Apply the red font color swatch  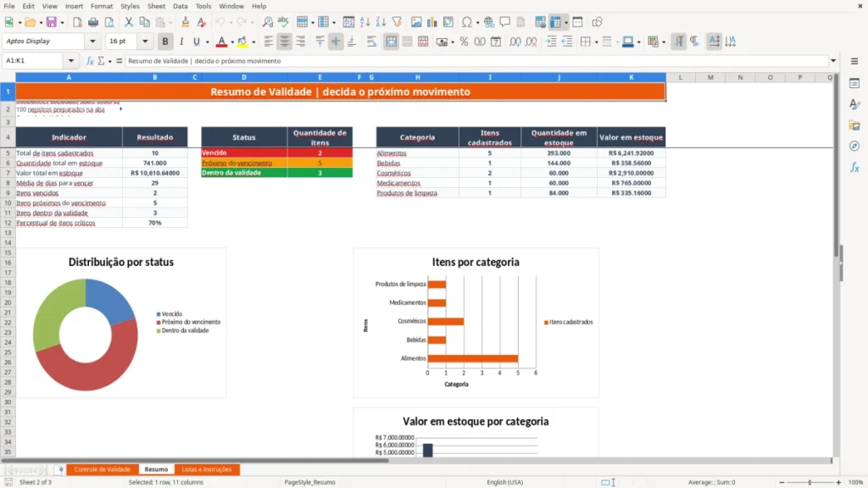pyautogui.click(x=221, y=42)
